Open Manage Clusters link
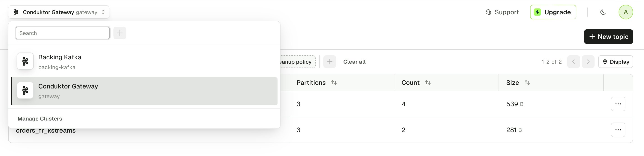This screenshot has height=156, width=644. [40, 118]
